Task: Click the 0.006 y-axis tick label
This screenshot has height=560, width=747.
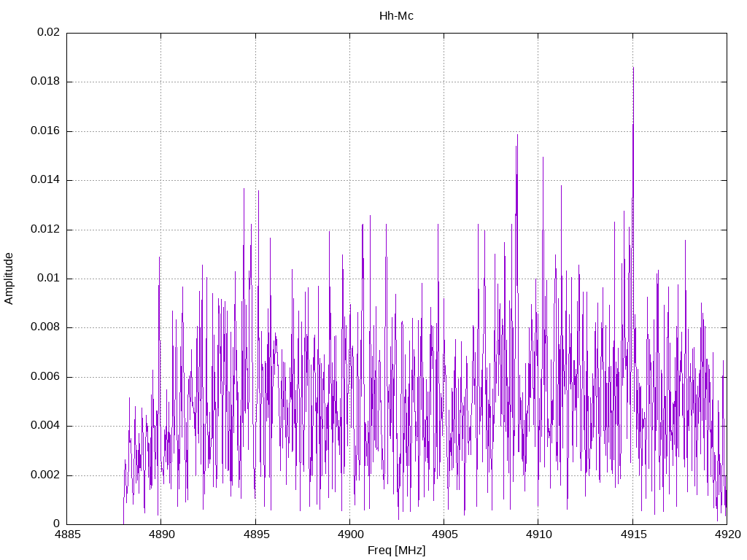Action: 45,377
